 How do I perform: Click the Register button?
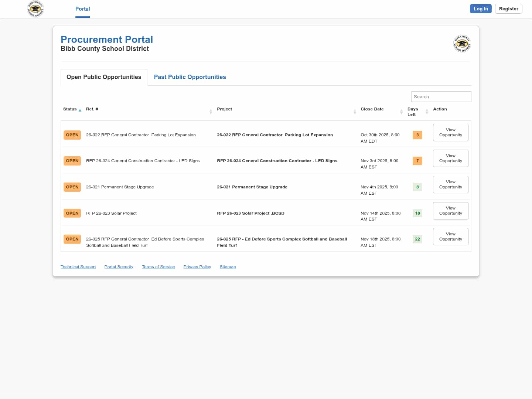(508, 9)
